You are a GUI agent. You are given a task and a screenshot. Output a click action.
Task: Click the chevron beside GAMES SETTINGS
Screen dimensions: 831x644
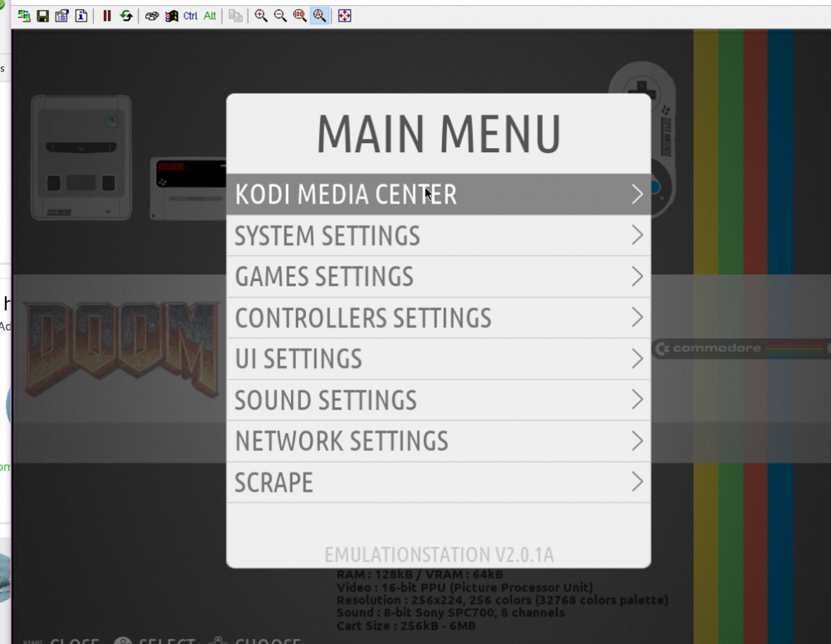[x=637, y=277]
